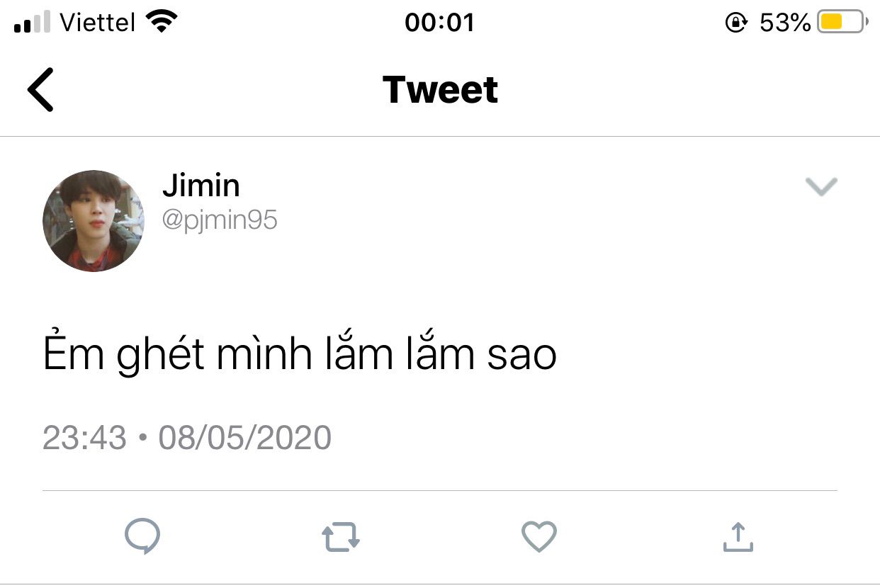Click the display name Jimin
This screenshot has width=880, height=588.
(201, 186)
